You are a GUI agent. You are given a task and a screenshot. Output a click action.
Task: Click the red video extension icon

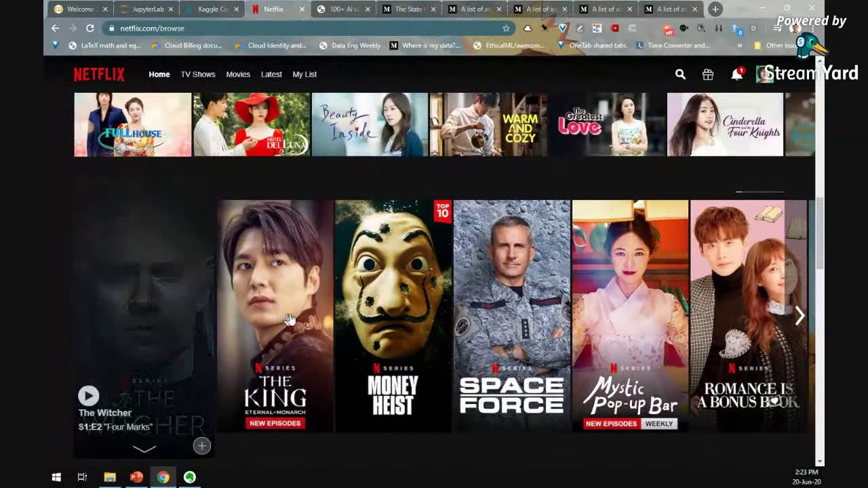(614, 28)
